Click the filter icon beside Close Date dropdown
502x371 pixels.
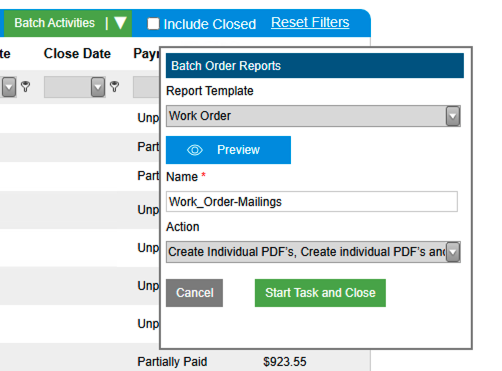(x=114, y=86)
